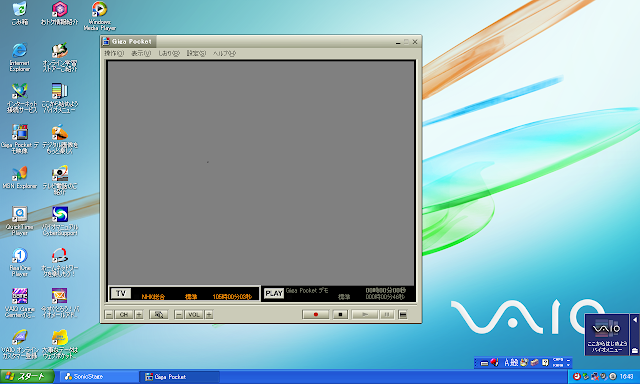The width and height of the screenshot is (640, 384).
Task: Switch to TV mode button
Action: point(121,293)
